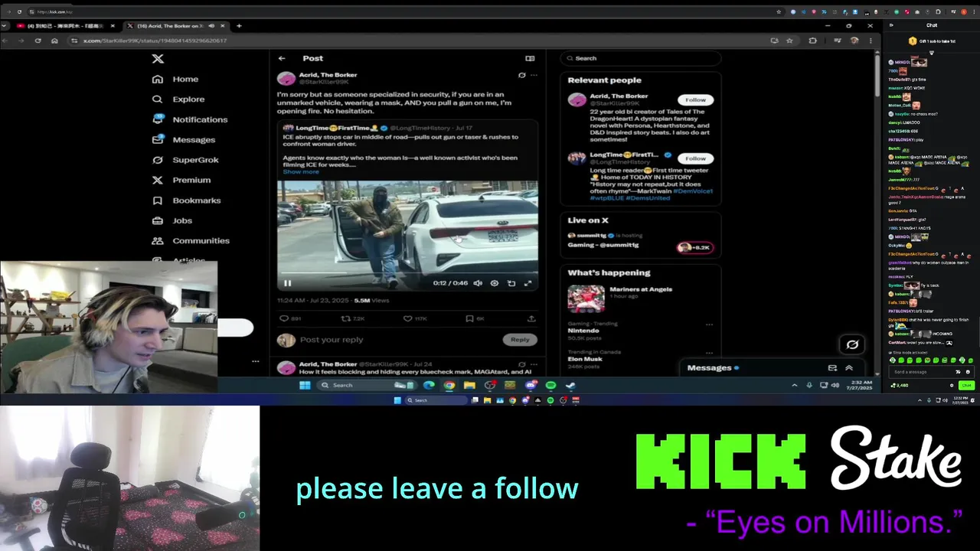Click the browser home button
The width and height of the screenshot is (980, 551).
point(54,41)
